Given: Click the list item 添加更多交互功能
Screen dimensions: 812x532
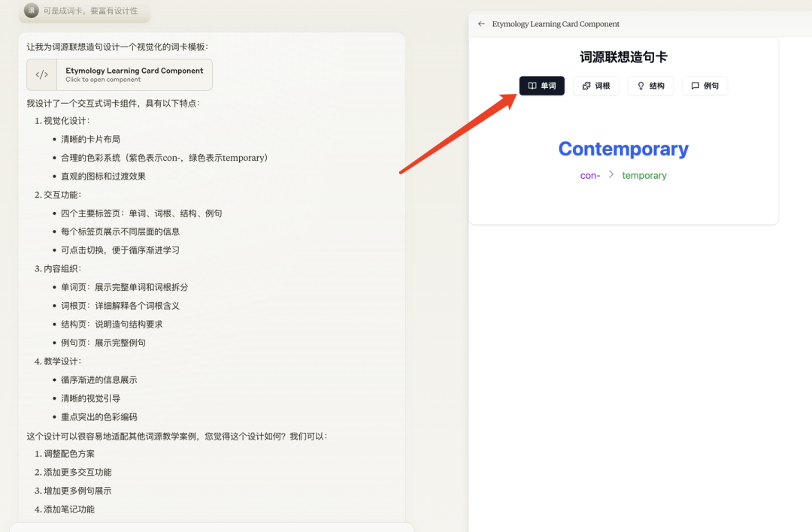Looking at the screenshot, I should pyautogui.click(x=77, y=473).
